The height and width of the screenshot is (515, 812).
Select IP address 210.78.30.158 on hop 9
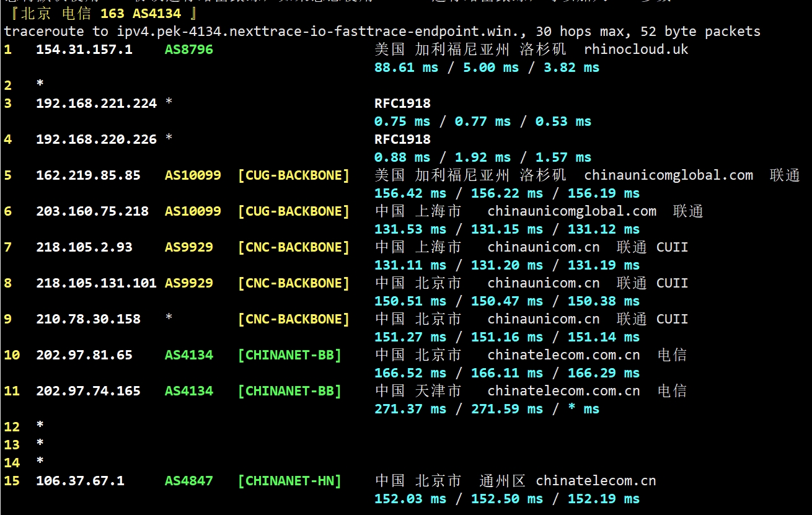click(x=88, y=319)
